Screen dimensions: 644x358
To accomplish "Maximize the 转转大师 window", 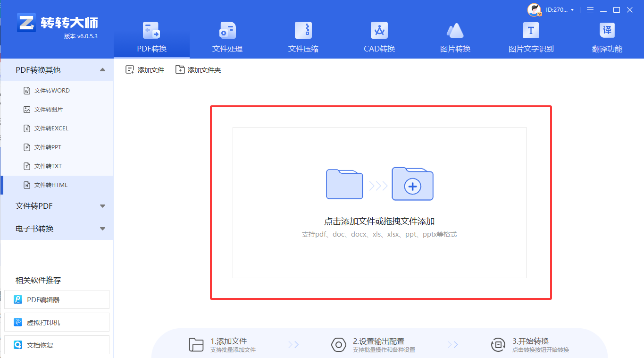I will point(617,10).
